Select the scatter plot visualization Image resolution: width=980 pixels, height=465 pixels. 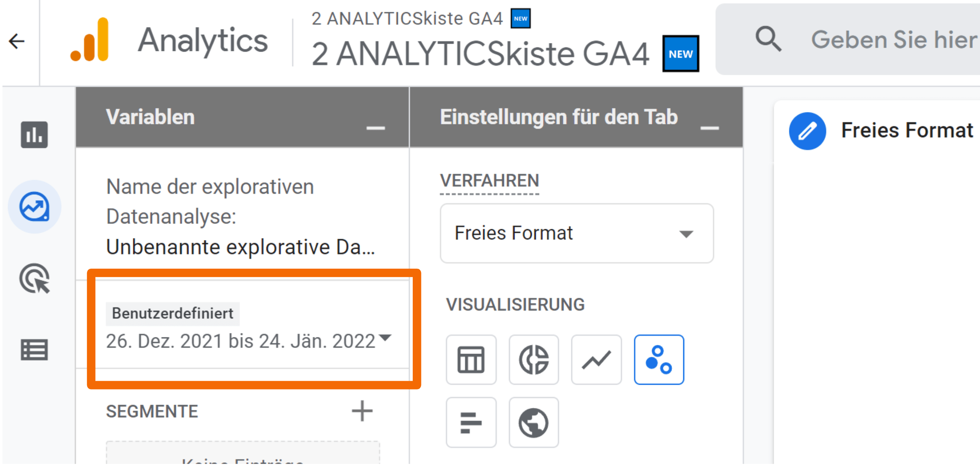659,359
